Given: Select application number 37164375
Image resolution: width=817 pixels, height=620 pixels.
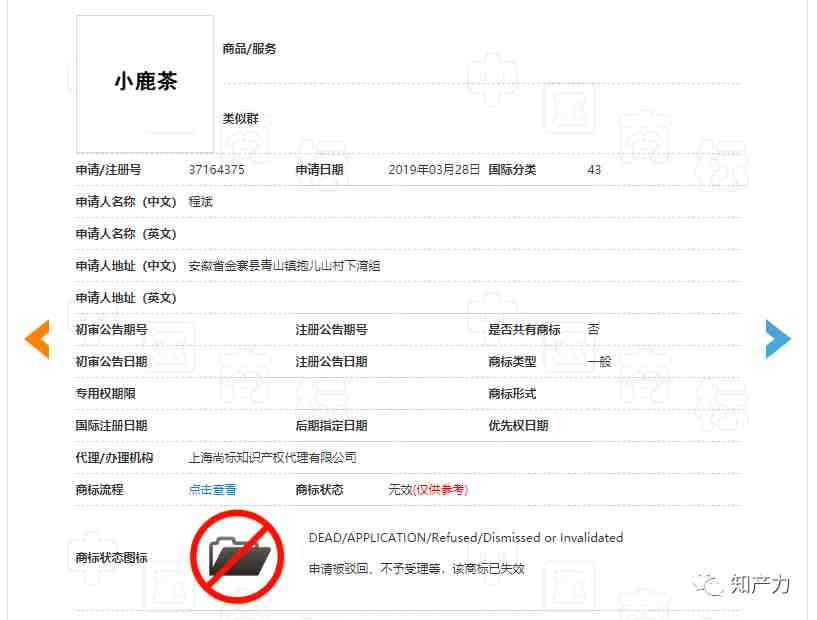Looking at the screenshot, I should pos(216,170).
